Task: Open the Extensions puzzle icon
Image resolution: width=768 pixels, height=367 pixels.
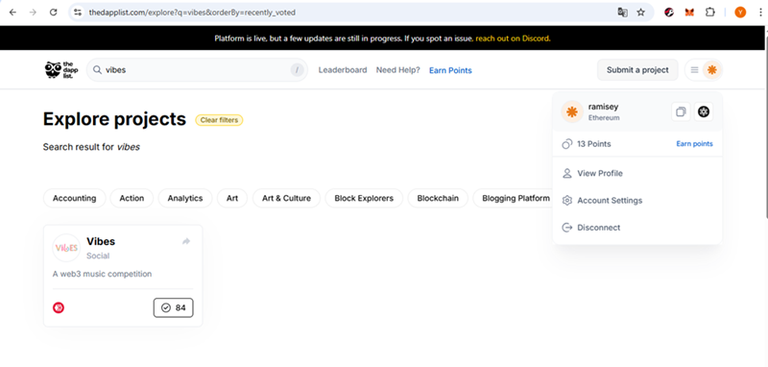Action: pyautogui.click(x=710, y=12)
